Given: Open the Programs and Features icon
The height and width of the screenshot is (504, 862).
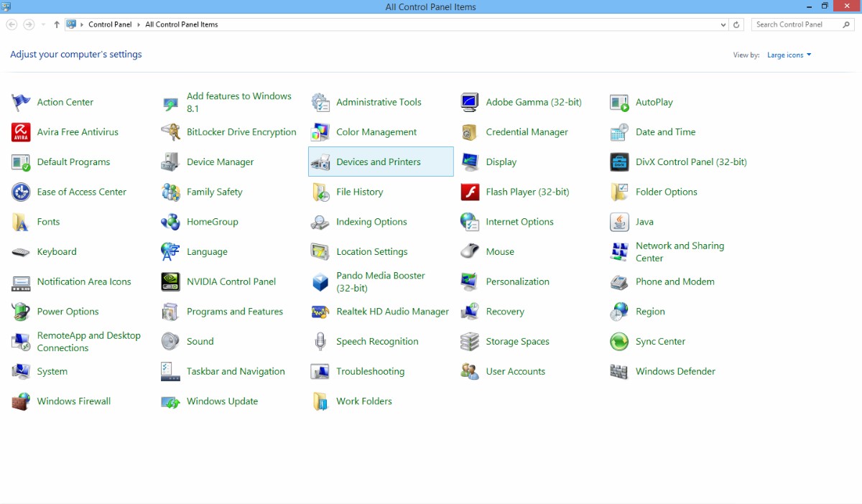Looking at the screenshot, I should pyautogui.click(x=170, y=312).
